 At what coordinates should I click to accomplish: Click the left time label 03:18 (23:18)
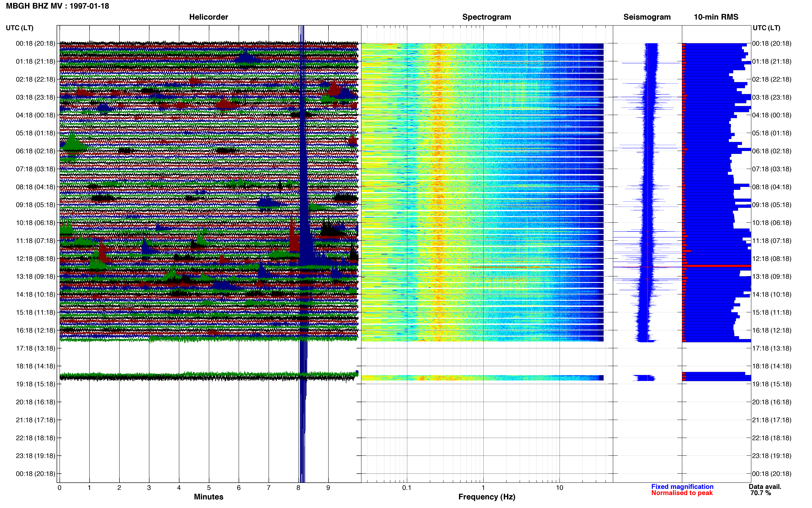coord(36,97)
